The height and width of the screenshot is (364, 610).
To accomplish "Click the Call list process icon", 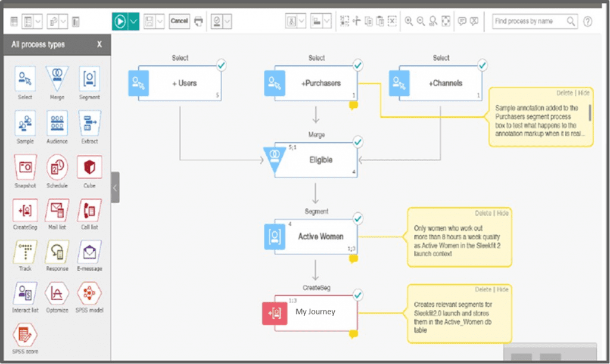I will [89, 210].
